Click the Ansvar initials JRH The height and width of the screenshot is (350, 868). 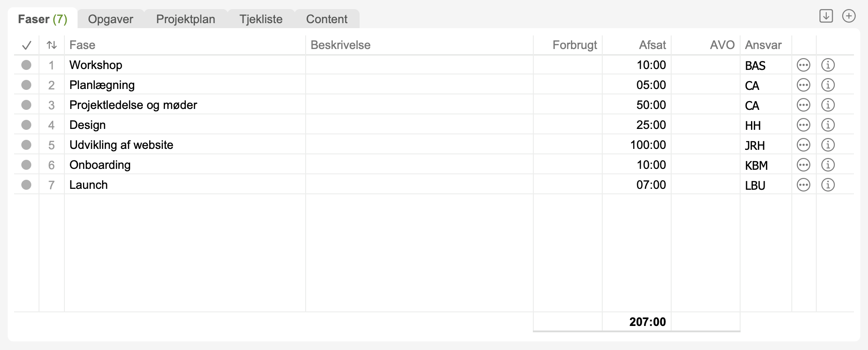click(755, 146)
